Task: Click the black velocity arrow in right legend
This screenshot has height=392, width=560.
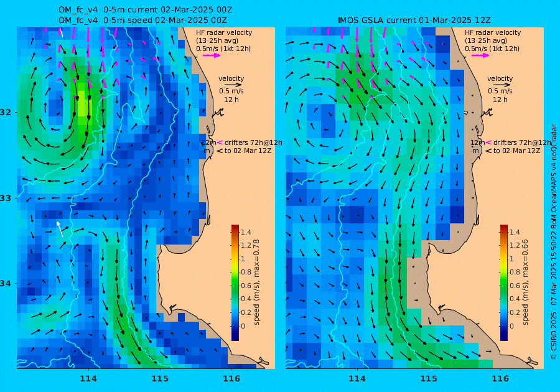Action: pos(502,85)
